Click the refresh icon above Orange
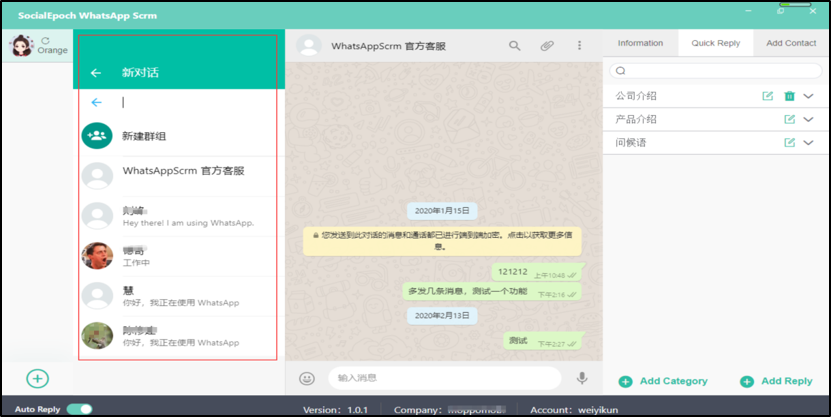The height and width of the screenshot is (417, 831). pos(46,40)
